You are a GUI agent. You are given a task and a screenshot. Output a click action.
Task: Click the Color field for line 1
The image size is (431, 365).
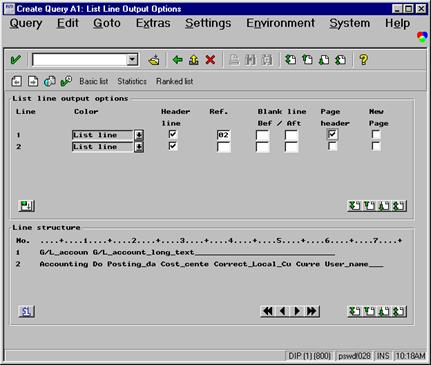[103, 135]
